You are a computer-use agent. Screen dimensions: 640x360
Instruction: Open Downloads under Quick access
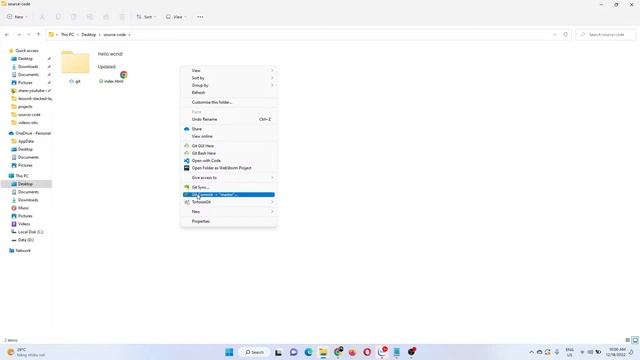pyautogui.click(x=28, y=67)
